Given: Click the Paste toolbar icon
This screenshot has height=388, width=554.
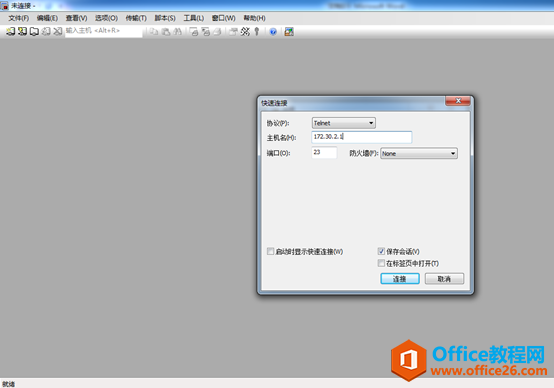Looking at the screenshot, I should [166, 32].
